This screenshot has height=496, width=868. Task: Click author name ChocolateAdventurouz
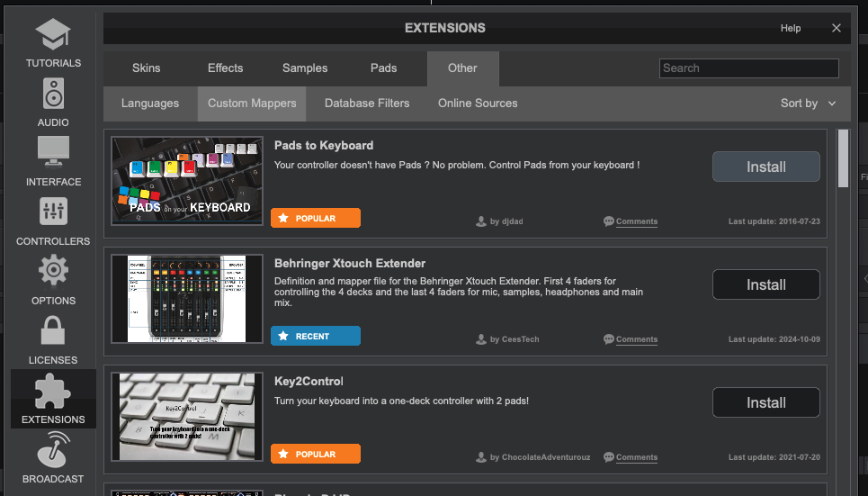[x=546, y=458]
